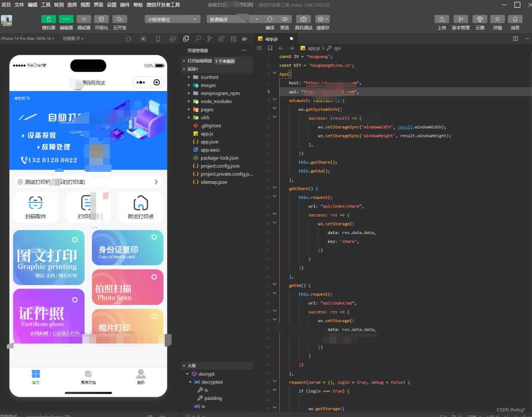Toggle the 编辑器 editor panel
532x417 pixels.
click(x=66, y=19)
